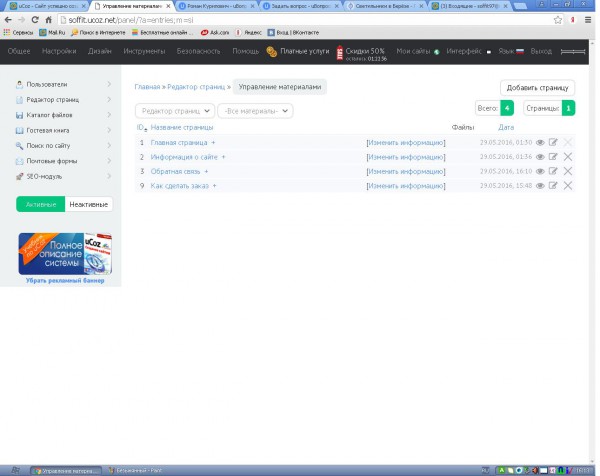Log out with the Выход link
The height and width of the screenshot is (476, 600).
pyautogui.click(x=541, y=51)
